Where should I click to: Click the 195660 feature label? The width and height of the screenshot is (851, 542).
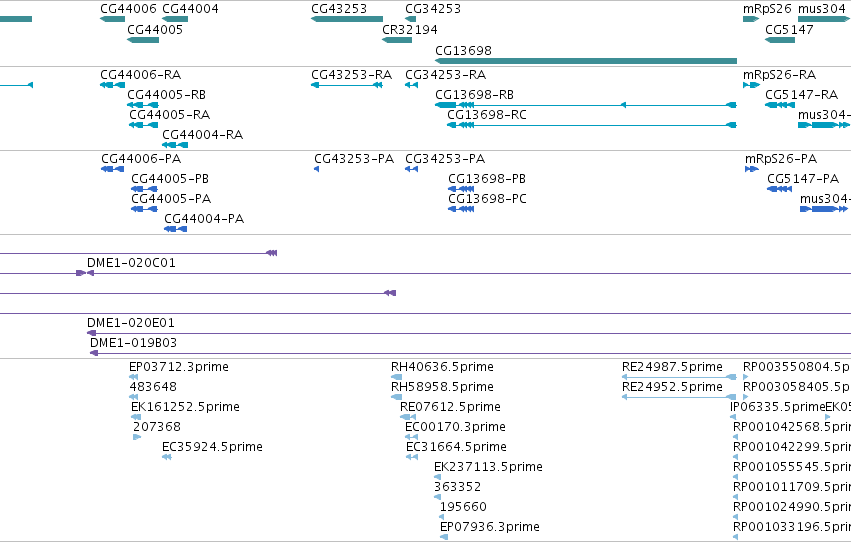pos(463,507)
